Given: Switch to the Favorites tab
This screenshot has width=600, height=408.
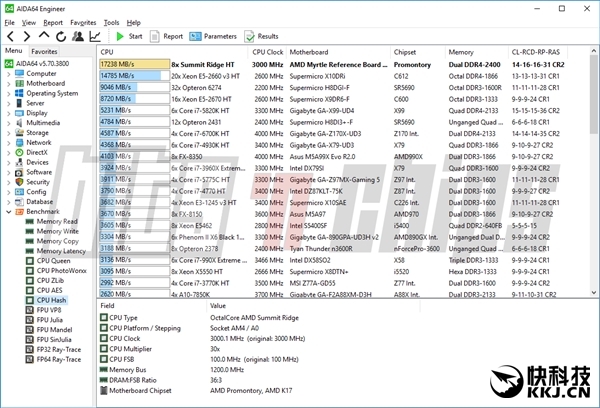Looking at the screenshot, I should [x=44, y=50].
